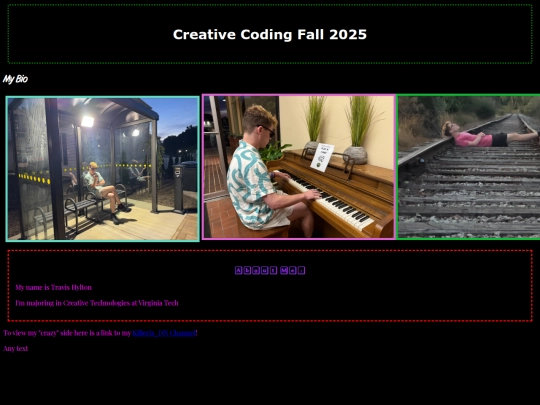Click the "To view my 'crazy' side" sentence

coord(100,333)
